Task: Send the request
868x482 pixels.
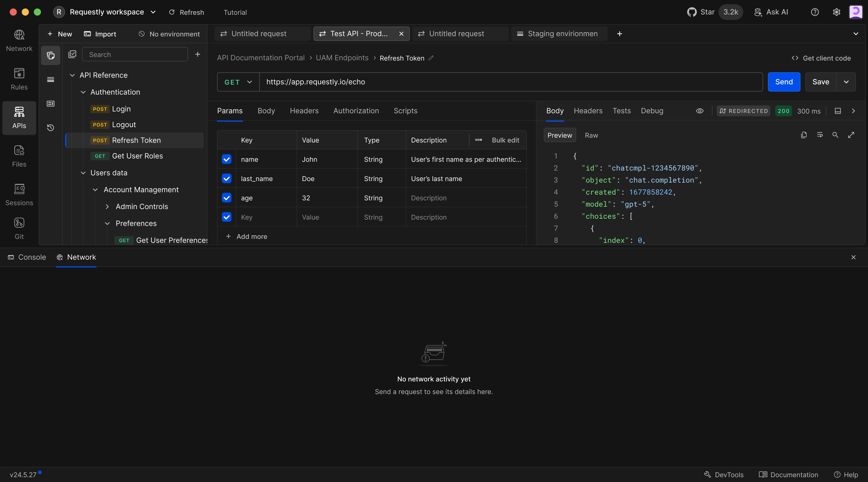Action: coord(784,82)
